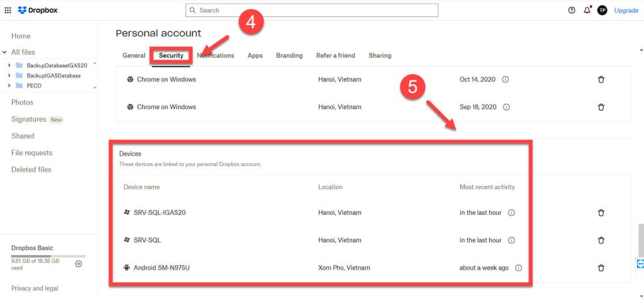Click Xom Pho, Vietnam location

[344, 268]
